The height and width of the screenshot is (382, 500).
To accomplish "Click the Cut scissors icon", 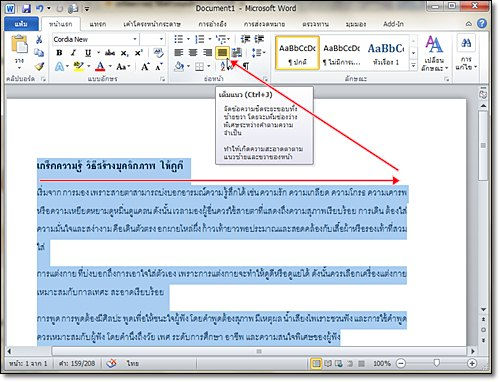I will point(39,40).
